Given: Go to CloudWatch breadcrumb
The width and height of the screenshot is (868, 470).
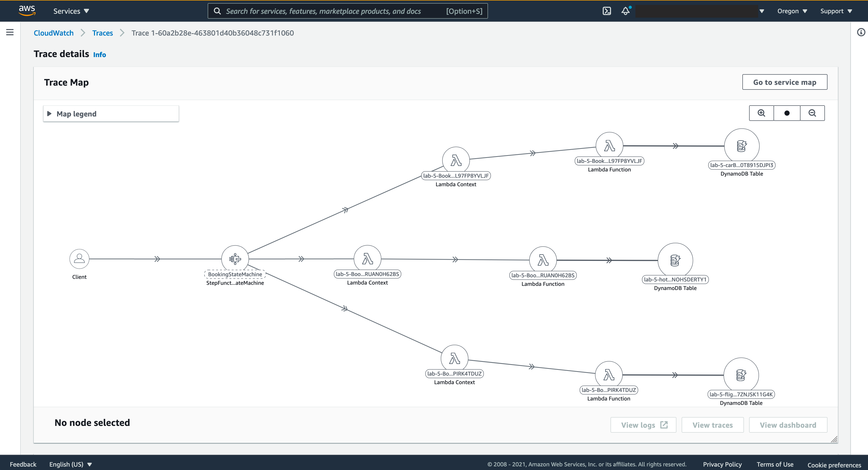Looking at the screenshot, I should click(x=53, y=33).
